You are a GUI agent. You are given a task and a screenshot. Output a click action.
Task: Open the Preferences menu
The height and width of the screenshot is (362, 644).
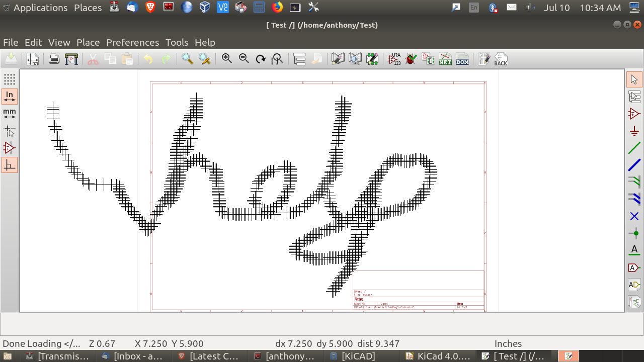click(132, 42)
